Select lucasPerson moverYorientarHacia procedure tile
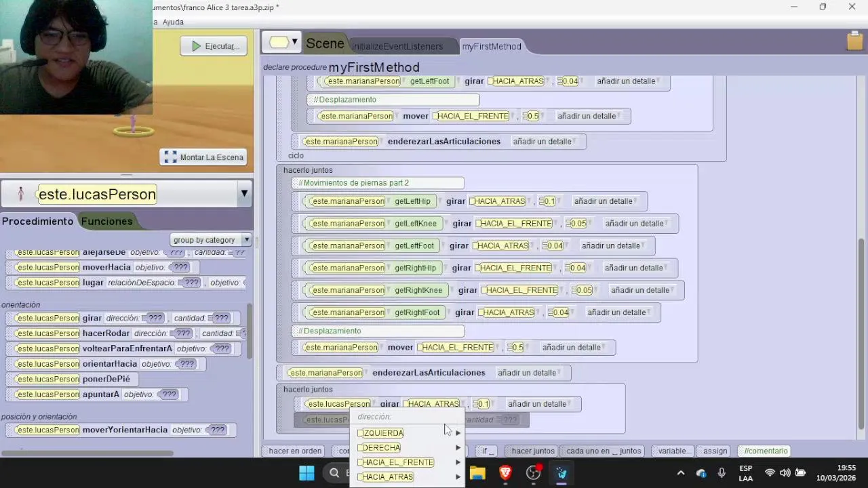Screen dimensions: 868x488 (x=120, y=430)
